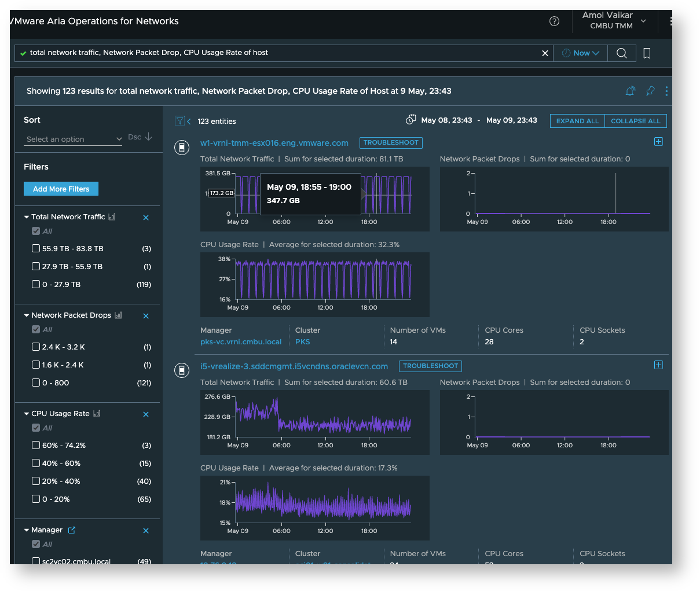Open the results vertical dots menu

pyautogui.click(x=666, y=91)
